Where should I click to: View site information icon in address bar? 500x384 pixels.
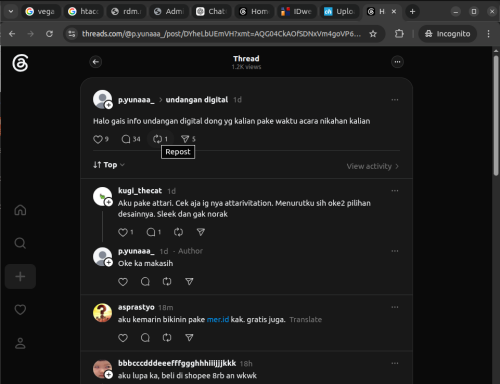point(71,34)
